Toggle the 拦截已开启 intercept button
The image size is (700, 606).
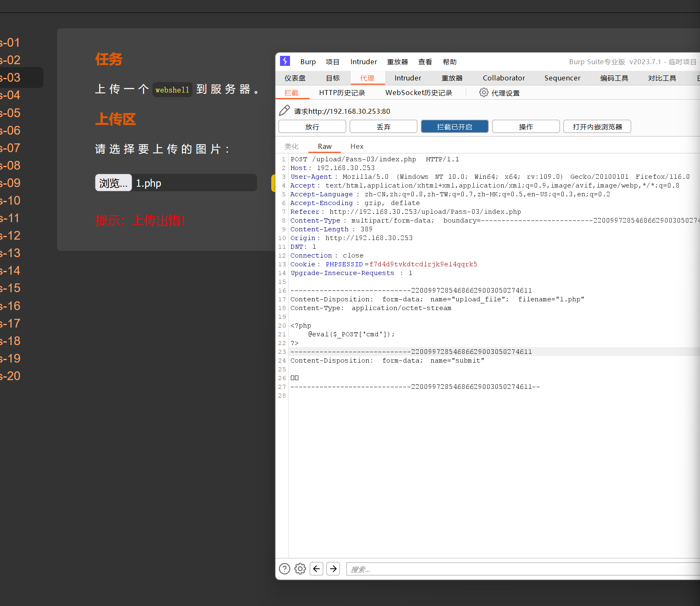coord(455,126)
